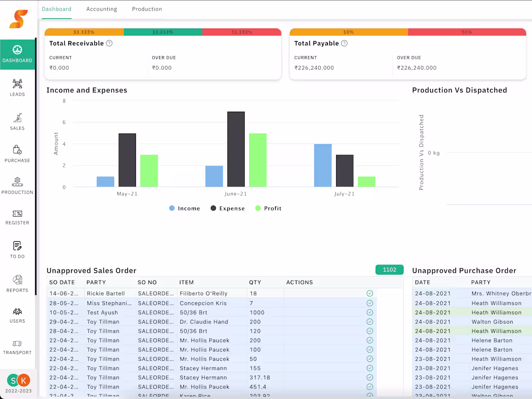Open the Purchase section
This screenshot has width=532, height=399.
coord(17,154)
